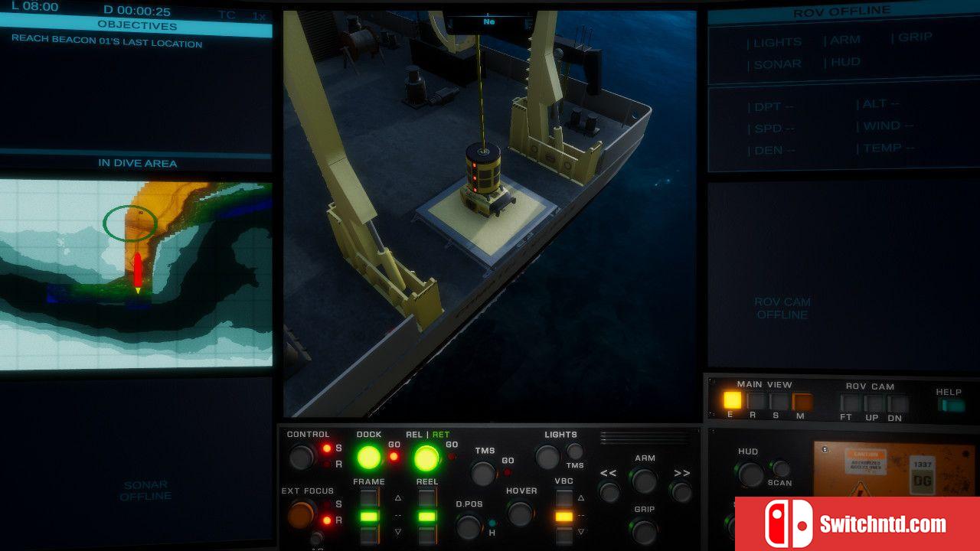Click the compass heading indicator at top
This screenshot has height=551, width=980.
pos(489,22)
